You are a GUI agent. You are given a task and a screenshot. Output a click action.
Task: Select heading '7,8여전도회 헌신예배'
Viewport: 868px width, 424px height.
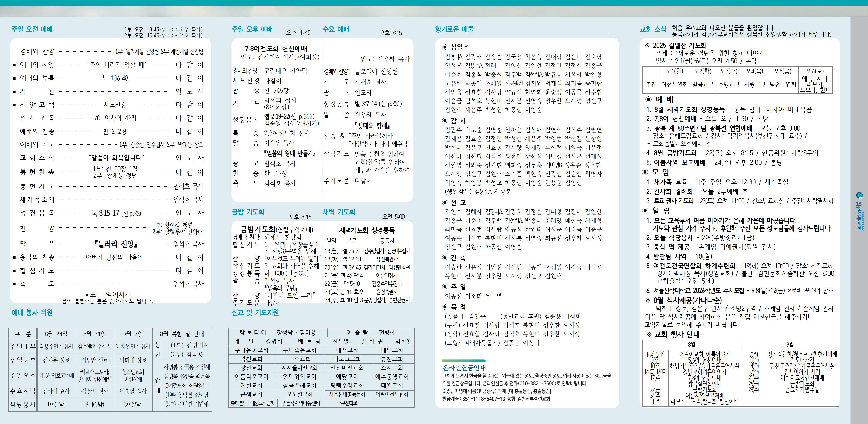point(276,49)
